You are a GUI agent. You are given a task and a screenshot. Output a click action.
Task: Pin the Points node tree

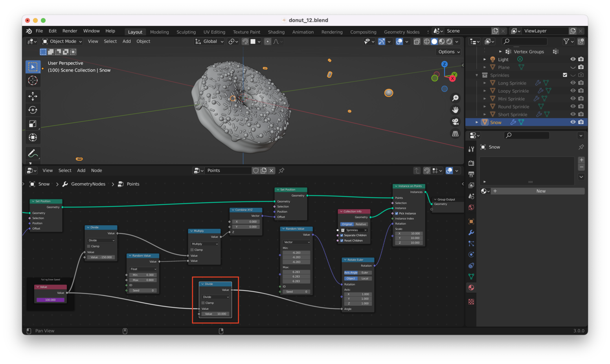click(281, 171)
